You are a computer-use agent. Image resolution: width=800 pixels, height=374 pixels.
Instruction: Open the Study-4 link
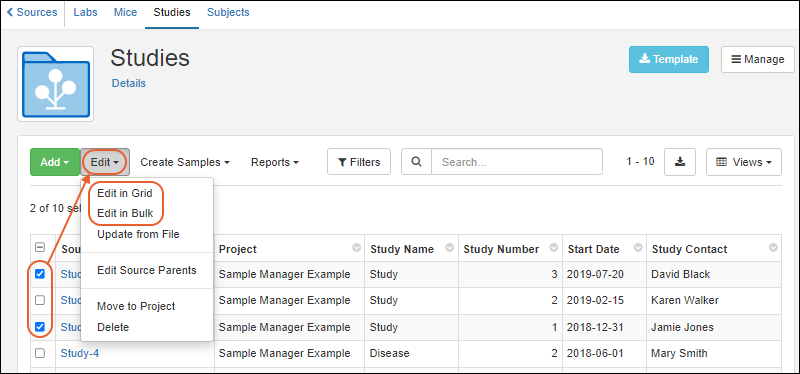pos(80,353)
